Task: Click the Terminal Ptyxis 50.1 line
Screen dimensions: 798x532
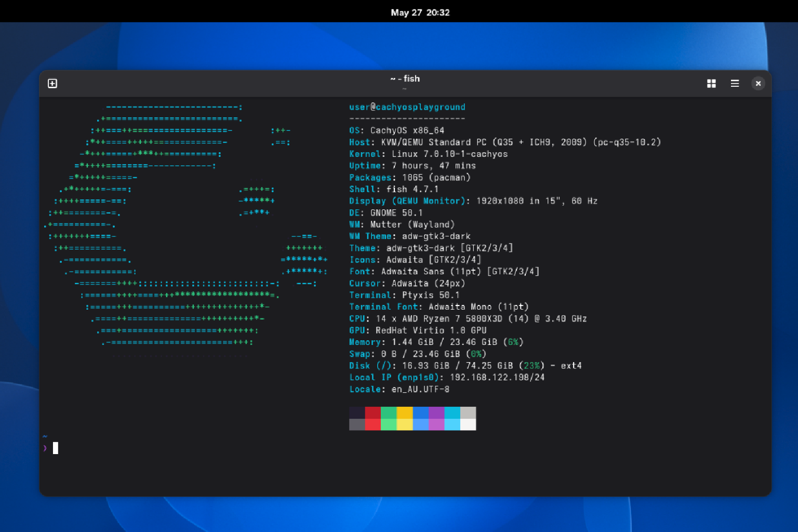Action: coord(404,295)
